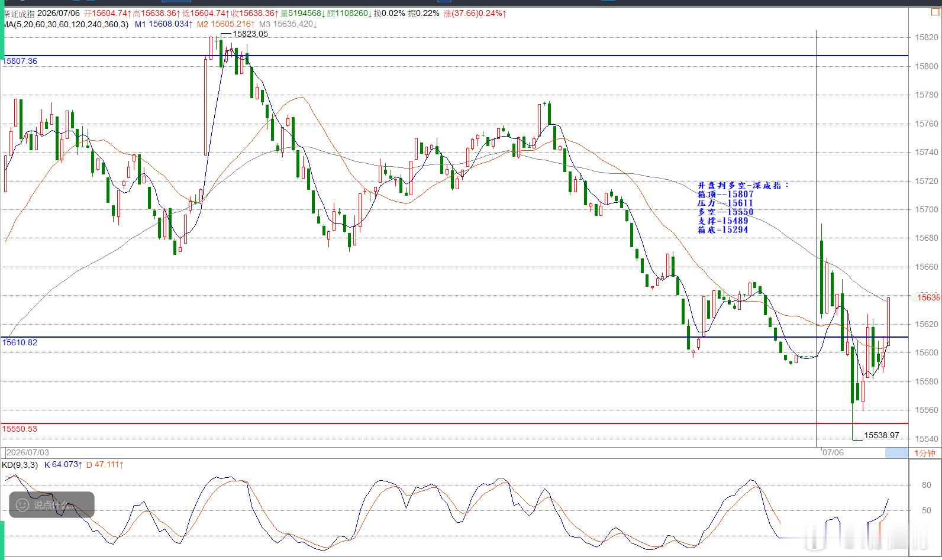Select the M2 15605.216 moving average label
This screenshot has width=942, height=560.
click(x=226, y=24)
